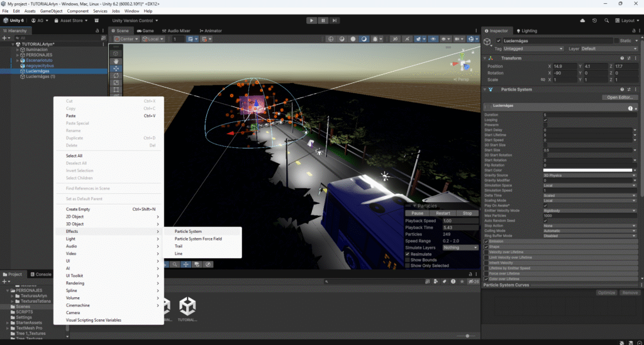Click the cloud services icon
This screenshot has width=644, height=345.
pos(582,20)
